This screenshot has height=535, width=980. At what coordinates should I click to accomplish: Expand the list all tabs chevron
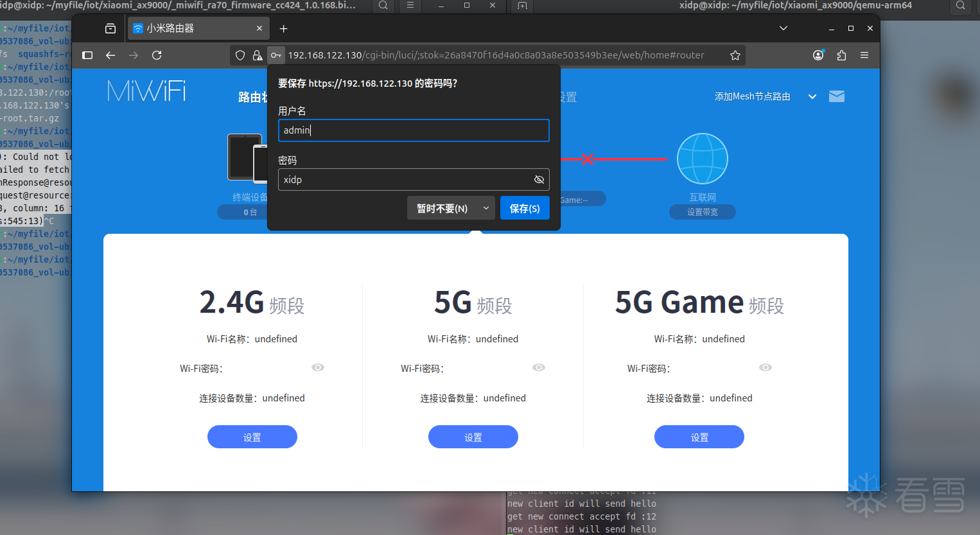tap(783, 28)
